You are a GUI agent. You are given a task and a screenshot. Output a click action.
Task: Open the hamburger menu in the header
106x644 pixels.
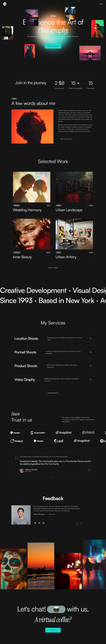101,4
